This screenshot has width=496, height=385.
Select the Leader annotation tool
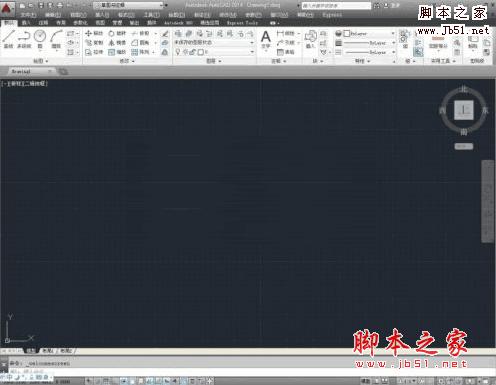[286, 43]
